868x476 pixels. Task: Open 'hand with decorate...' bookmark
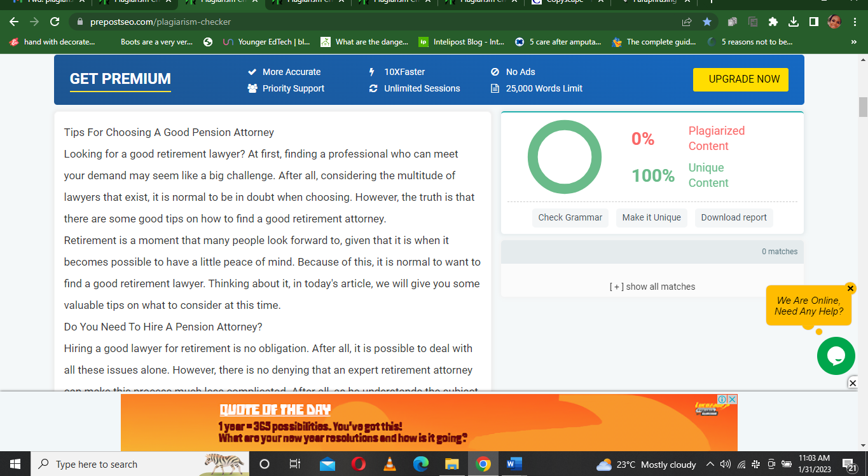pyautogui.click(x=52, y=42)
